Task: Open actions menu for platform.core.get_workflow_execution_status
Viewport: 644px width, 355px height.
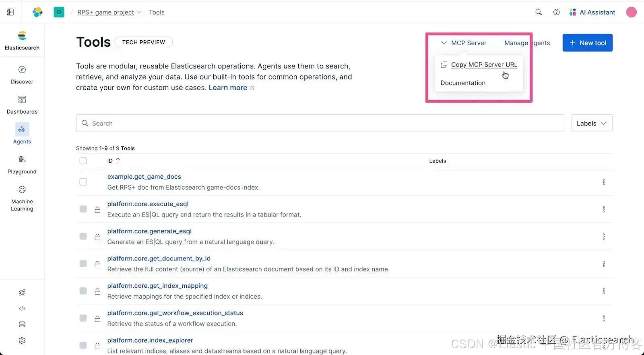Action: (604, 318)
